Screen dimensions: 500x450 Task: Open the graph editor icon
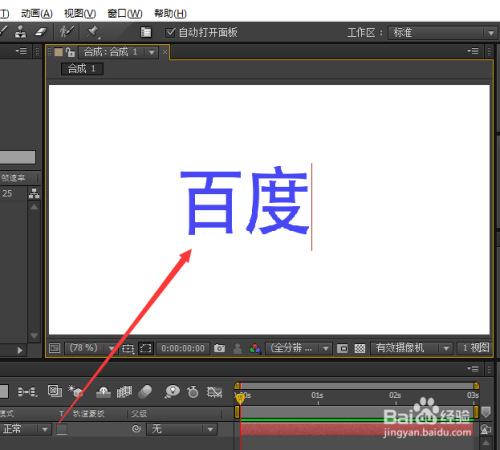(x=214, y=392)
